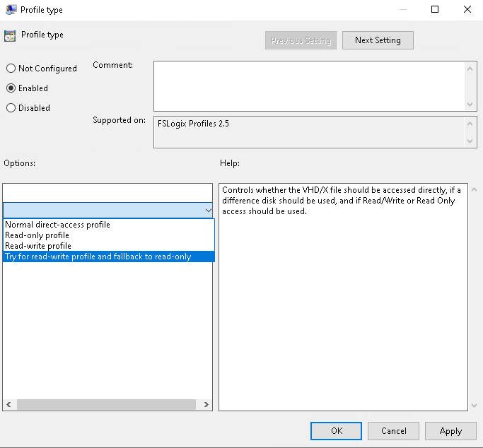
Task: Collapse the profile type dropdown arrow
Action: tap(208, 211)
